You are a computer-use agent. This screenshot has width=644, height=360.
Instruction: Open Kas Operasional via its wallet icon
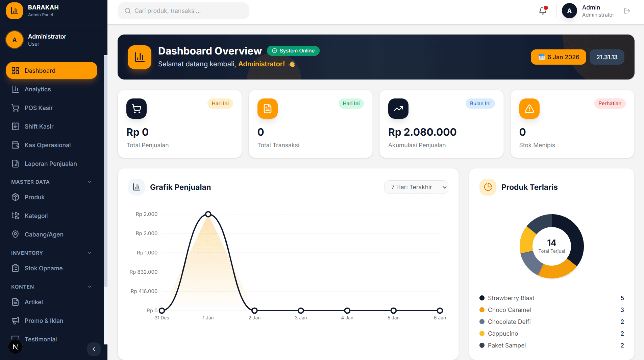point(16,145)
